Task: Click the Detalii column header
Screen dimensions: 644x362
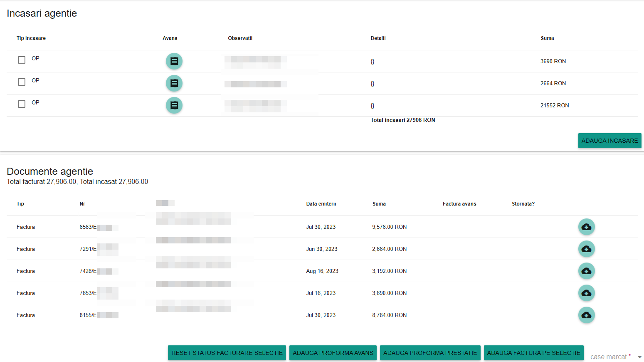Action: 378,38
